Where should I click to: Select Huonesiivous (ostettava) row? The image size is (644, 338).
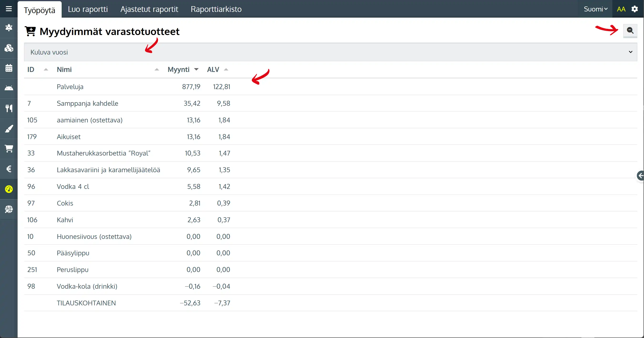[x=331, y=237]
